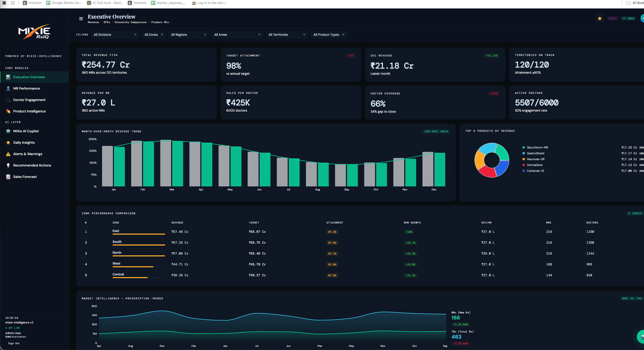Click the Sign Out button
644x350 pixels.
14,343
